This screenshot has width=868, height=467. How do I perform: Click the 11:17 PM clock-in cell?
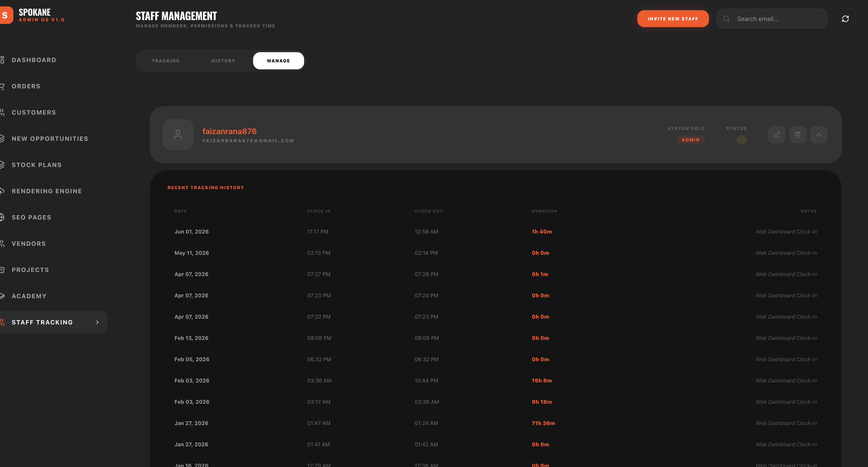click(317, 232)
